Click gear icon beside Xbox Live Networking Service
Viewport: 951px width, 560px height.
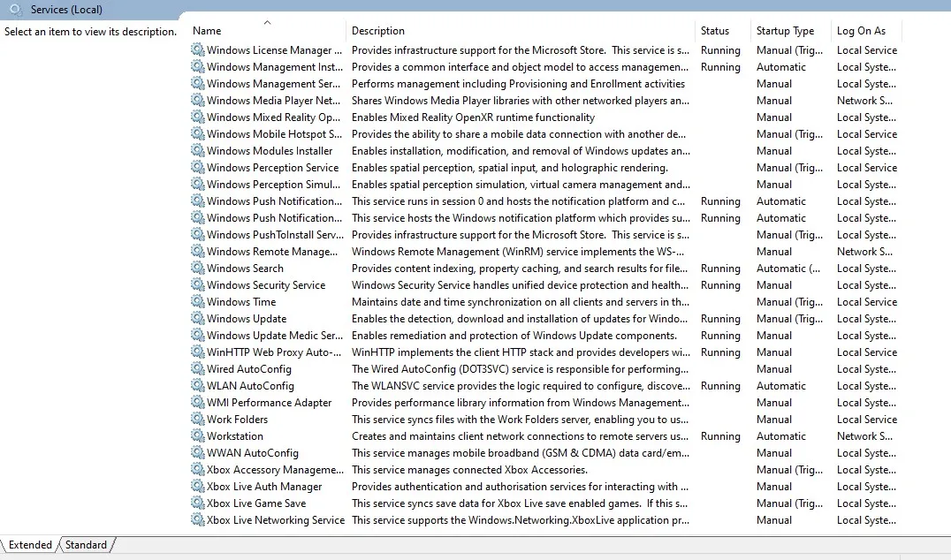click(x=198, y=519)
